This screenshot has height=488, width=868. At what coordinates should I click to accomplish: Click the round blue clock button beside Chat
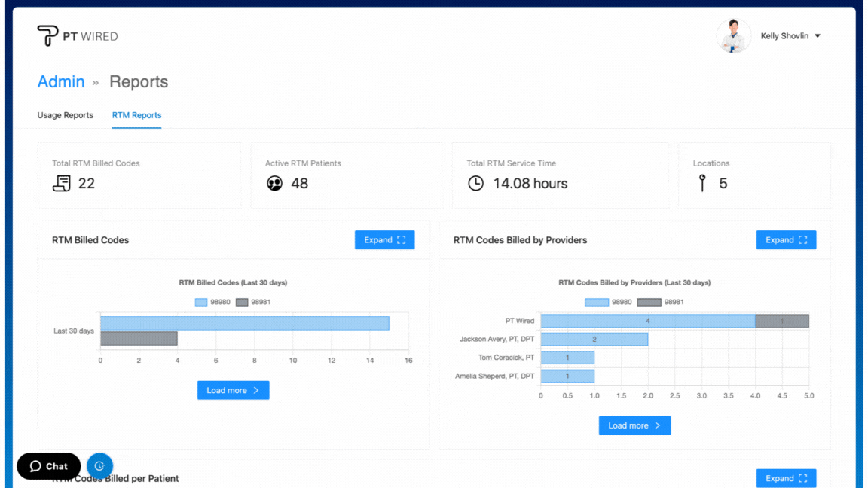point(99,466)
